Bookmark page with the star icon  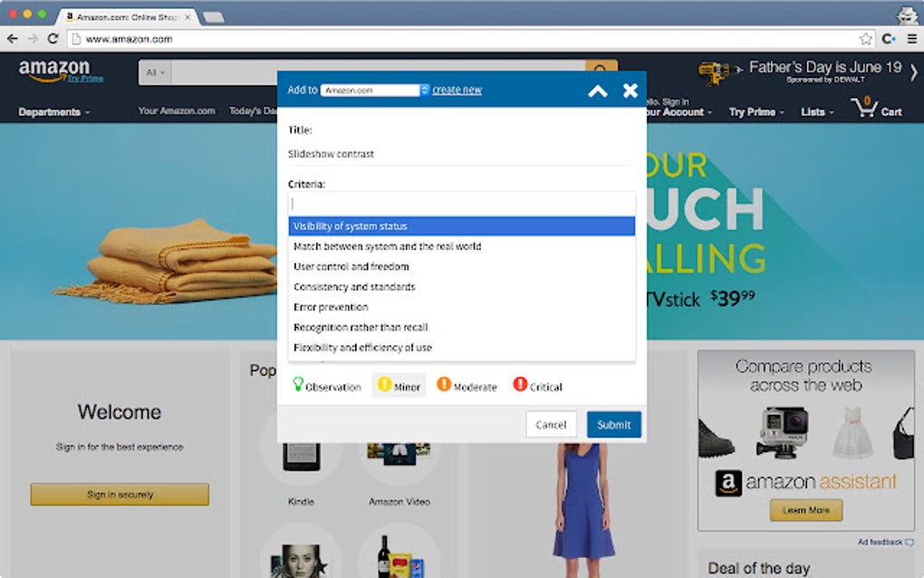pos(865,39)
